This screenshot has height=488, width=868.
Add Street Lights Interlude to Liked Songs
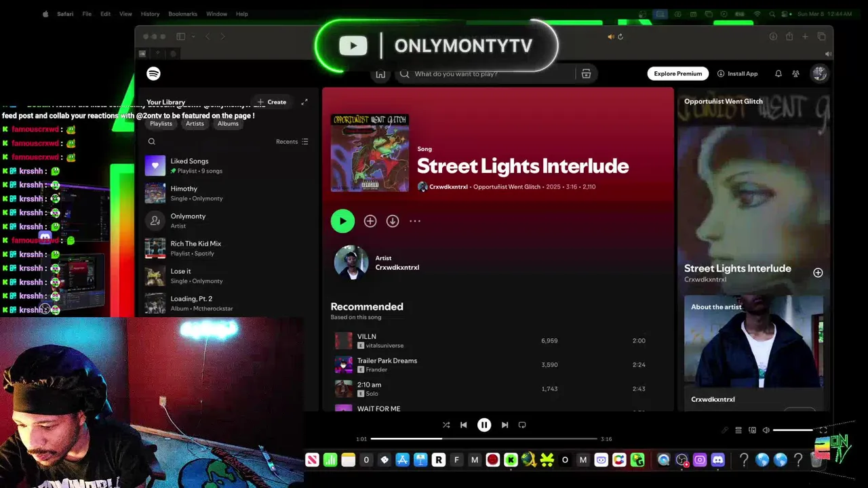(x=370, y=221)
